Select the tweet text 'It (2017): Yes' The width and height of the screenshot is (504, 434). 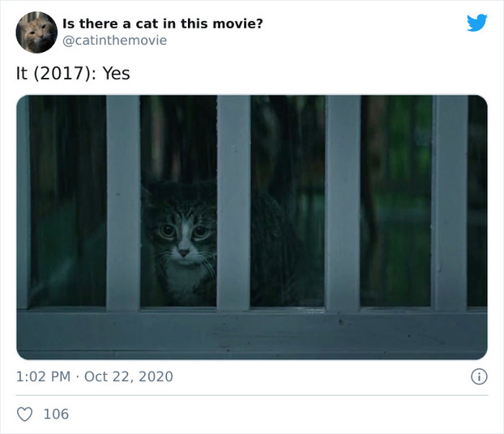[73, 73]
